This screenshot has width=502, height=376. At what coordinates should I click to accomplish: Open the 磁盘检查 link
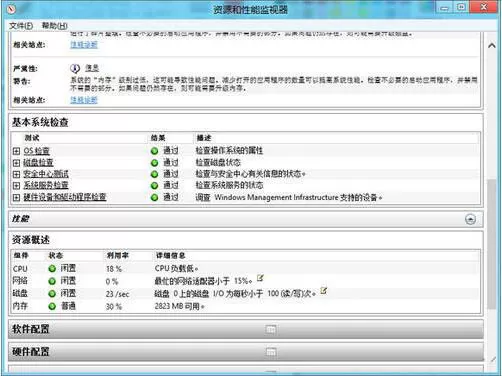(x=38, y=162)
